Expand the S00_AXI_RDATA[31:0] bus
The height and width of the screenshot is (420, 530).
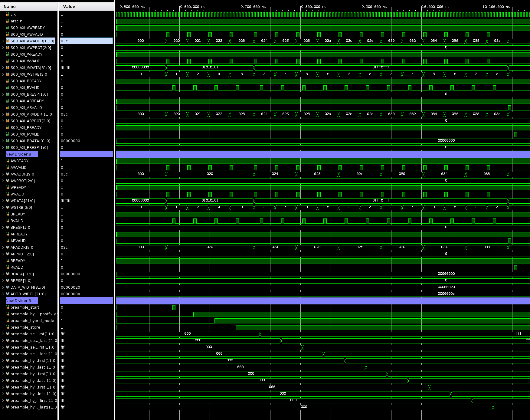pyautogui.click(x=2, y=141)
